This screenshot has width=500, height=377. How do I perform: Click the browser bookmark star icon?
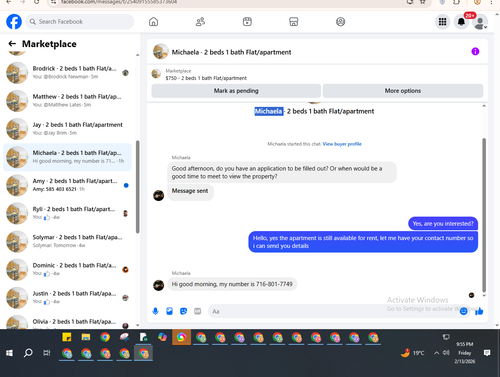coord(423,2)
